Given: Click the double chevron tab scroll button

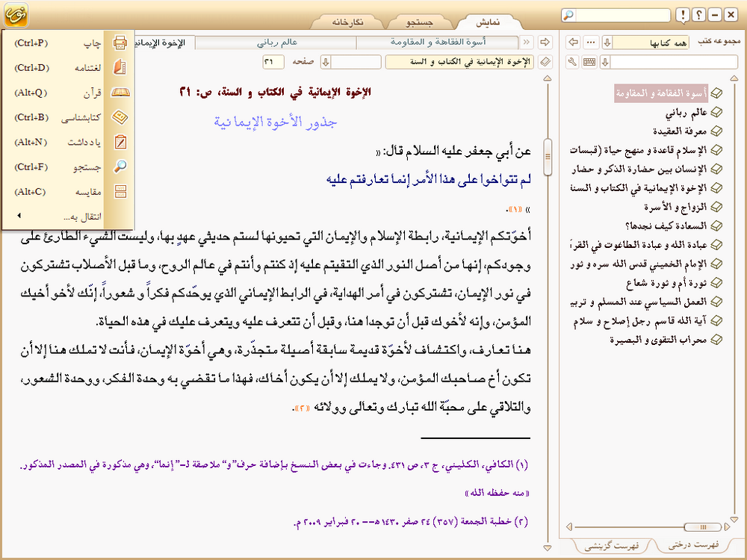Looking at the screenshot, I should 527,42.
